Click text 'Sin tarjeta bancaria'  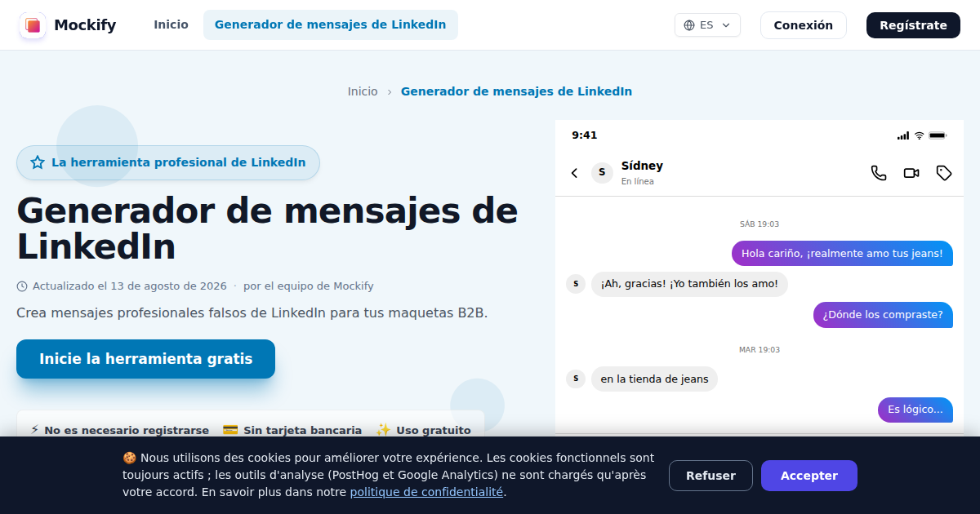302,430
